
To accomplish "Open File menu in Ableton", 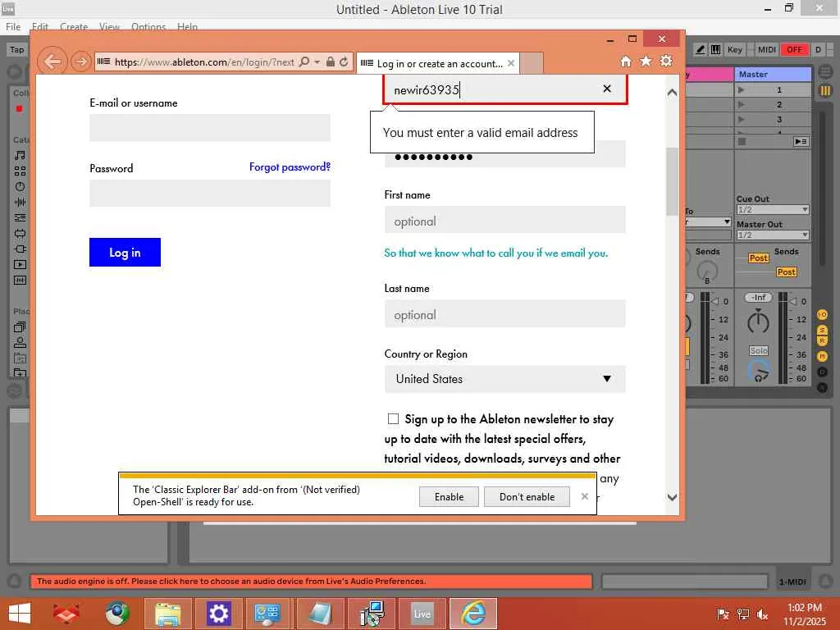I will 13,27.
